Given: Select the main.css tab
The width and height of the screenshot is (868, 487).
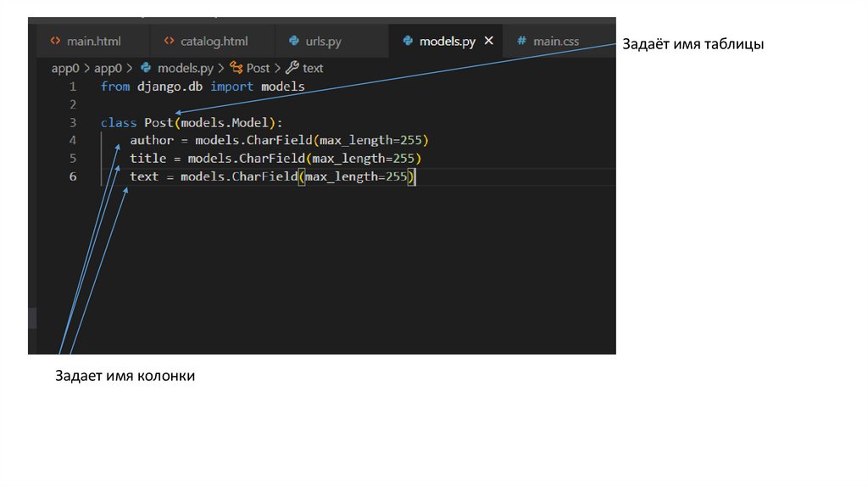Looking at the screenshot, I should tap(556, 41).
